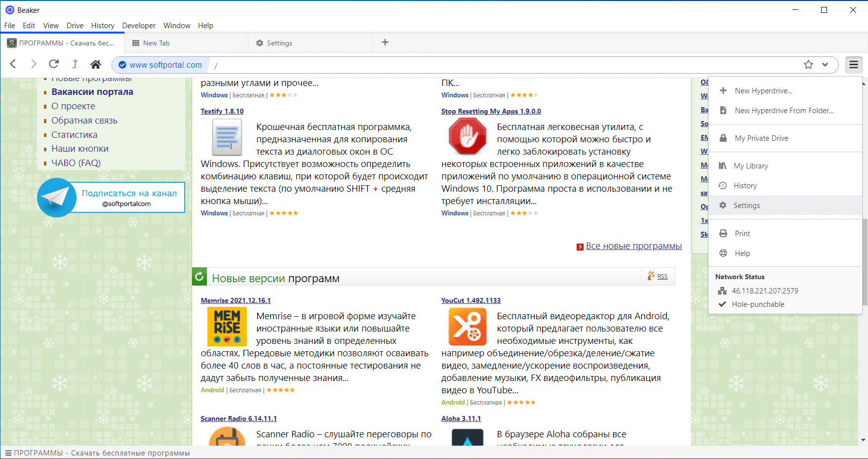Click the RSS feed link

[x=662, y=277]
